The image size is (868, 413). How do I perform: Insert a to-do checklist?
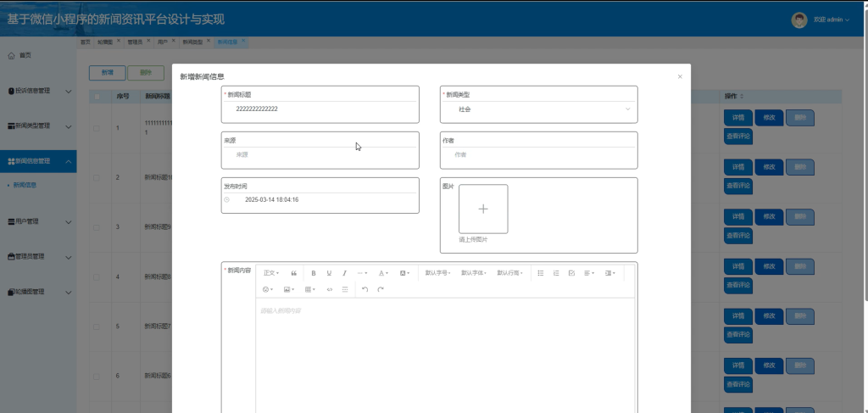(572, 273)
